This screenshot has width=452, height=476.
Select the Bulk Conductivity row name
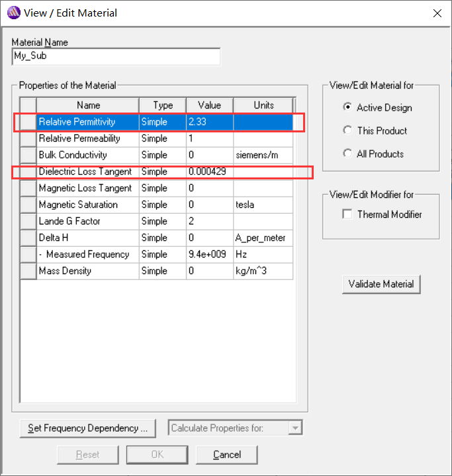[88, 155]
